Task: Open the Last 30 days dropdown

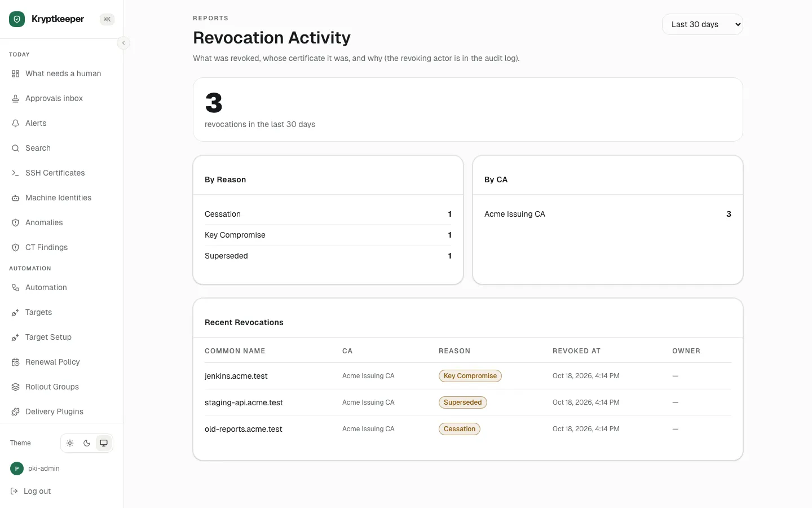Action: point(703,24)
